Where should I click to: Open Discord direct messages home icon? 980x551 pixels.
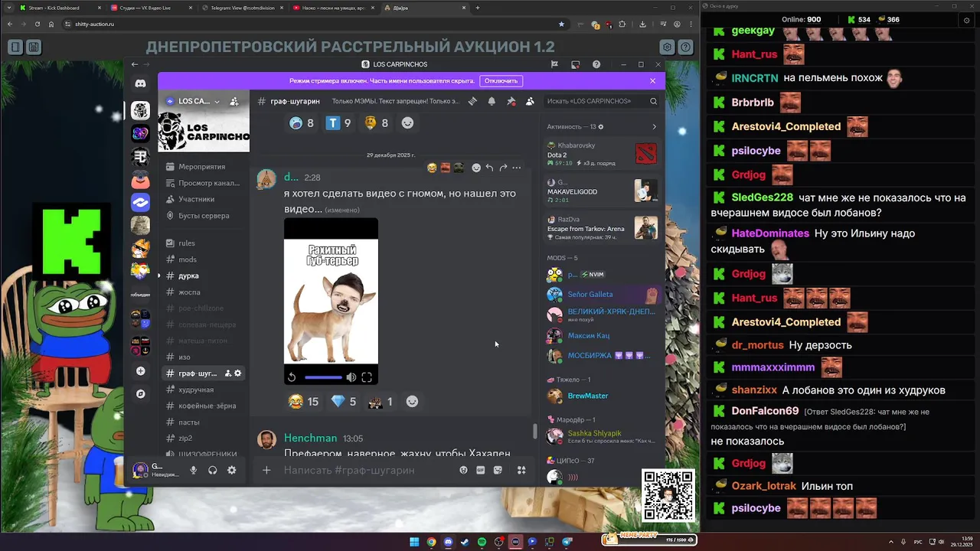(x=140, y=83)
